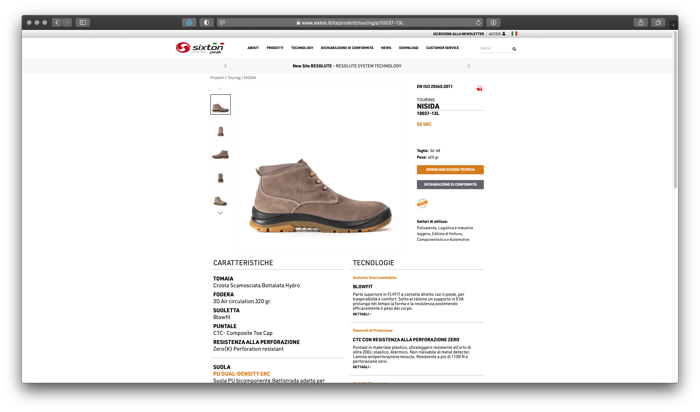Click the circular info extension icon
The image size is (700, 412).
coord(493,22)
